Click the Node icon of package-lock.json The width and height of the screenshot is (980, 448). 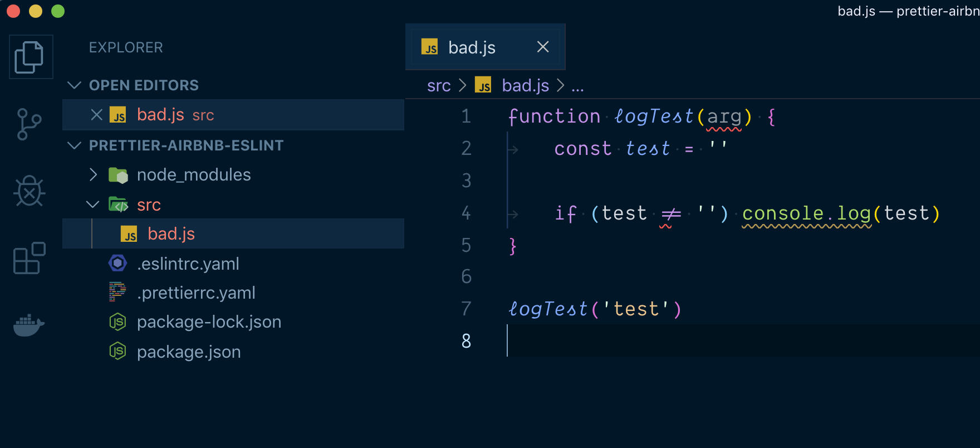click(117, 322)
